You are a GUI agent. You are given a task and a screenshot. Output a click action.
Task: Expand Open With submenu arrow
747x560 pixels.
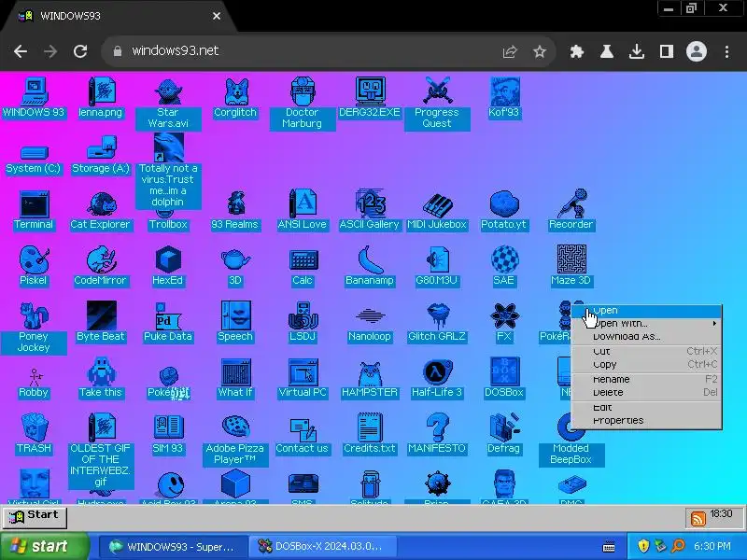(x=714, y=324)
